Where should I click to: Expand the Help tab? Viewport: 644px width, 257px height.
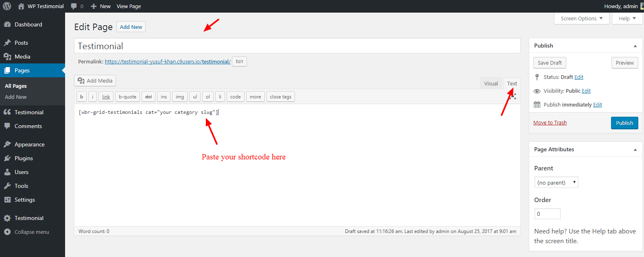pyautogui.click(x=627, y=18)
